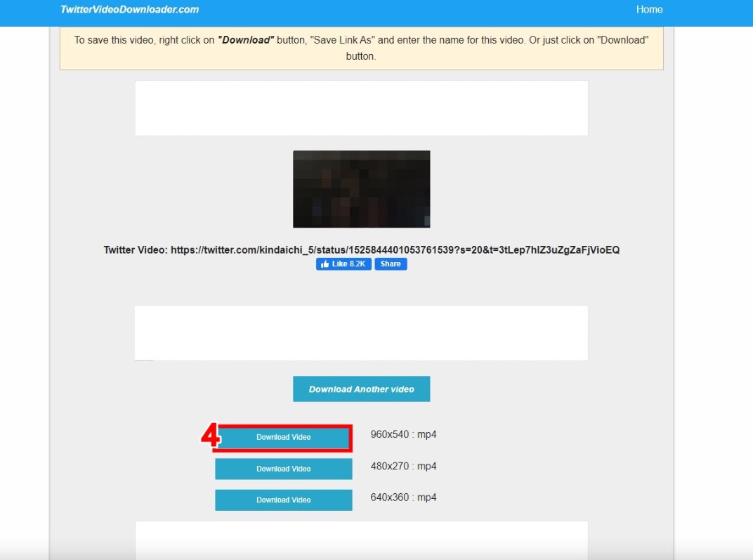Open the TwitterVideoDownloader.com site logo
The width and height of the screenshot is (753, 560).
[129, 10]
